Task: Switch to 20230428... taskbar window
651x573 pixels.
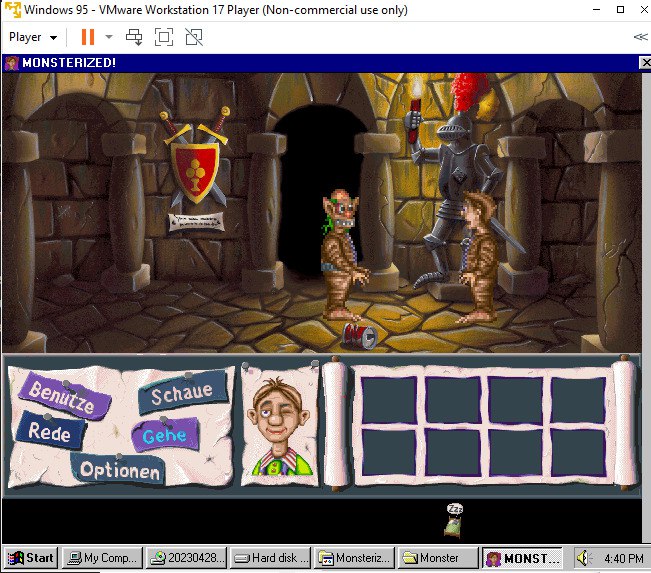Action: point(186,558)
